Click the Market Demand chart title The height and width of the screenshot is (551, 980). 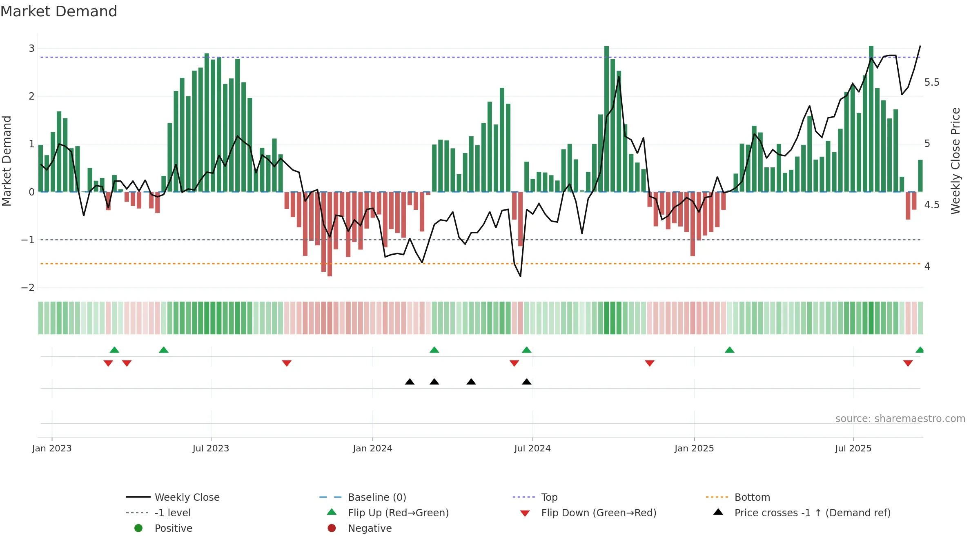(58, 11)
